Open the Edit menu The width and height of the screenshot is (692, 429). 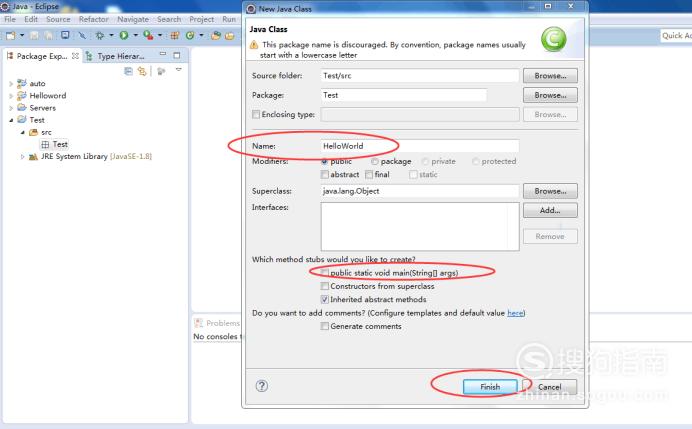tap(31, 19)
